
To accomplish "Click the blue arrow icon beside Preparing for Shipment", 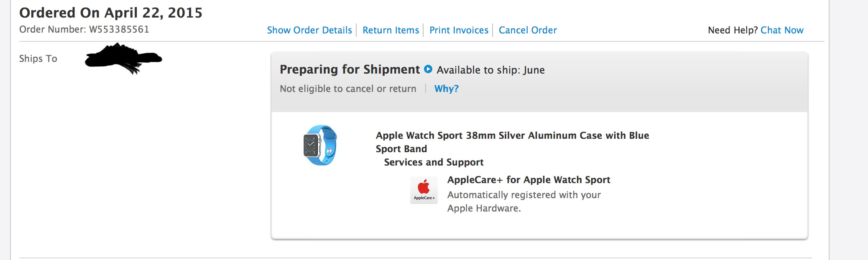I will (x=428, y=69).
